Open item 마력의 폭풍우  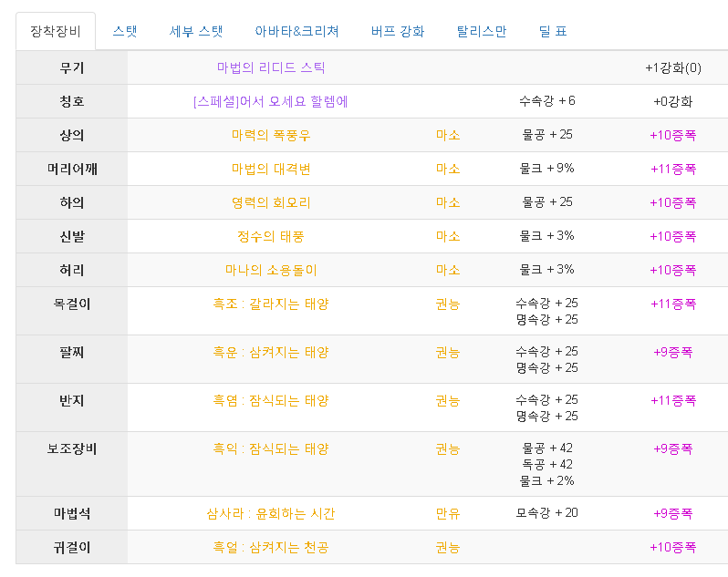pos(271,136)
